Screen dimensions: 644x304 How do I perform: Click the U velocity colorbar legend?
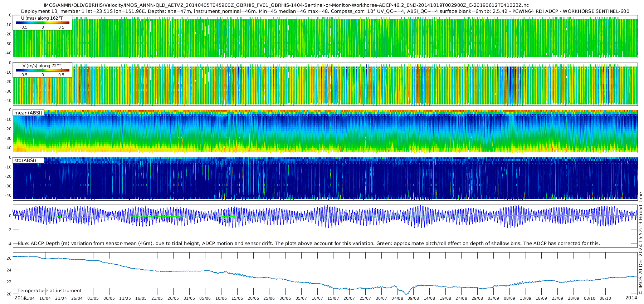tap(42, 23)
